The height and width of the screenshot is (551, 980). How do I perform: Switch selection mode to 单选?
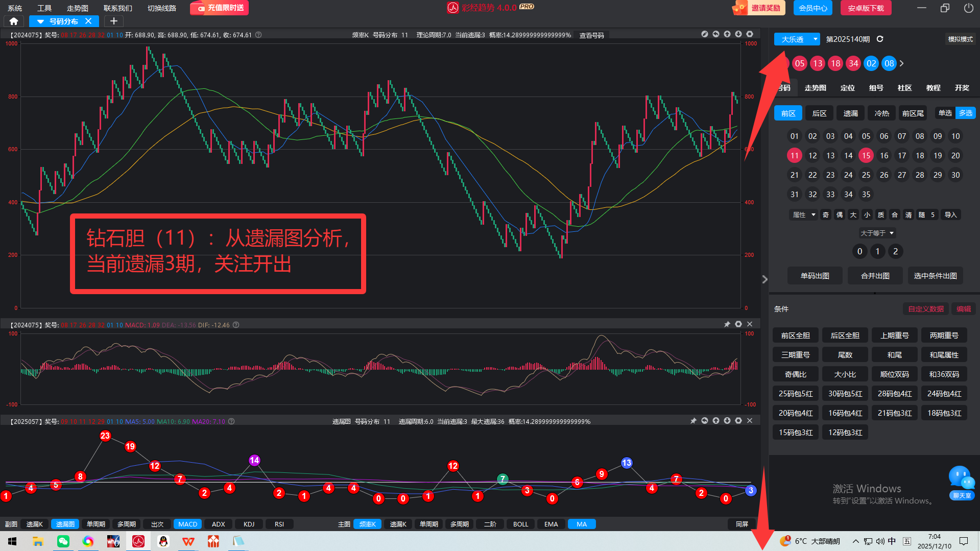pyautogui.click(x=945, y=113)
